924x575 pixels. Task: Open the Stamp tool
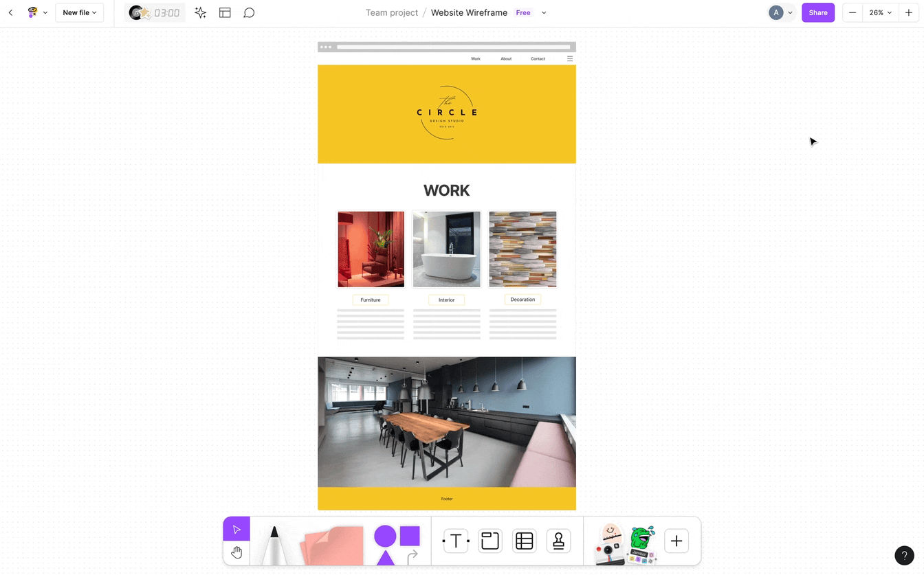click(558, 541)
